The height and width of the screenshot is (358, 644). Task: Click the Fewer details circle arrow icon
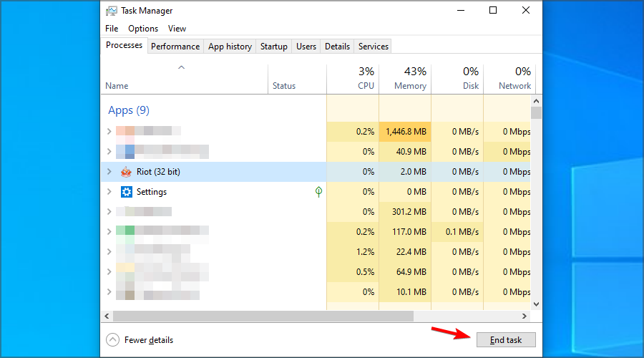112,340
